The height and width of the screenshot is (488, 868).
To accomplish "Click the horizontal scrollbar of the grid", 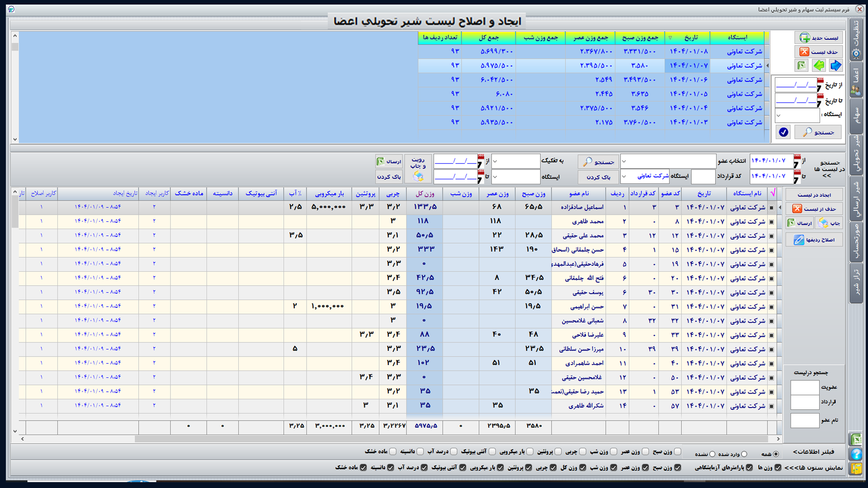I will tap(400, 439).
